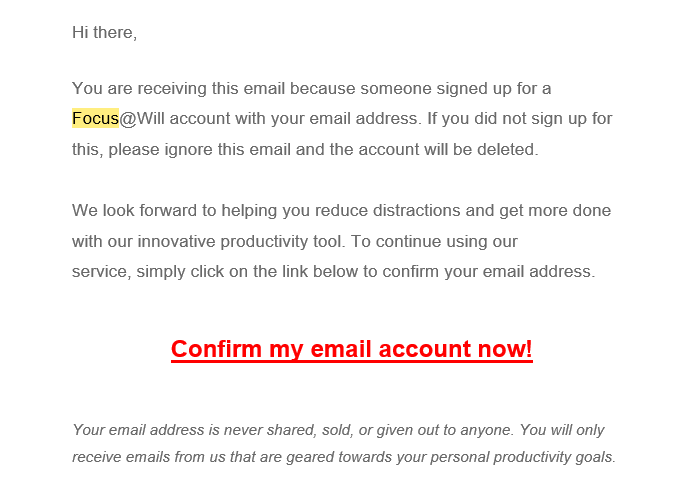This screenshot has height=485, width=697.
Task: Click the 'Confirm my email account now!' link
Action: tap(352, 349)
